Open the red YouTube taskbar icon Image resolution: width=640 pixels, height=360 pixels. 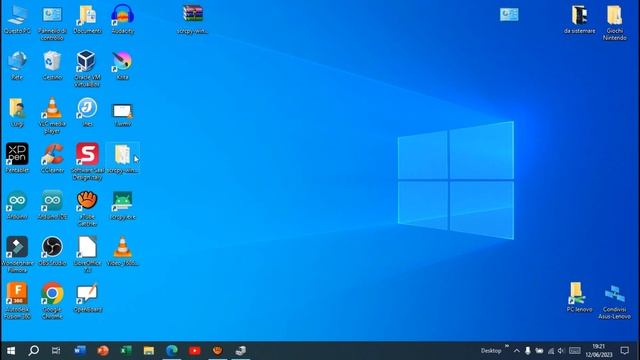(195, 351)
